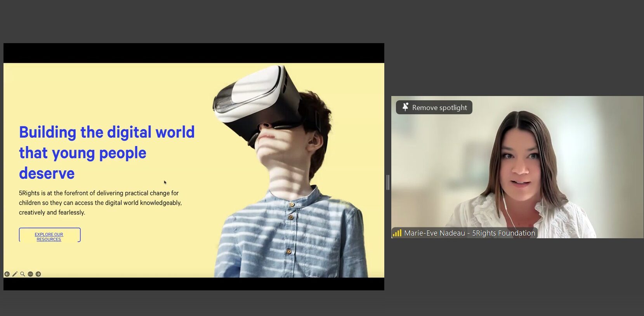Image resolution: width=644 pixels, height=316 pixels.
Task: Click the '5Rights is at the forefront' paragraph
Action: click(100, 203)
